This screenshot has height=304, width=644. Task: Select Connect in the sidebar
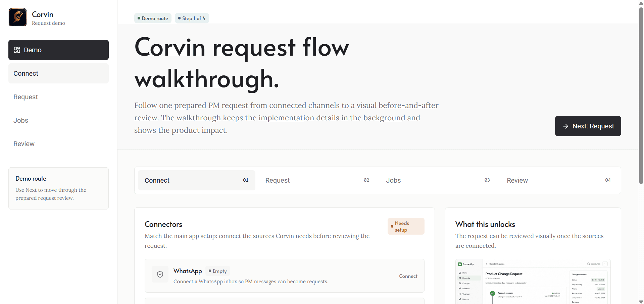point(58,73)
